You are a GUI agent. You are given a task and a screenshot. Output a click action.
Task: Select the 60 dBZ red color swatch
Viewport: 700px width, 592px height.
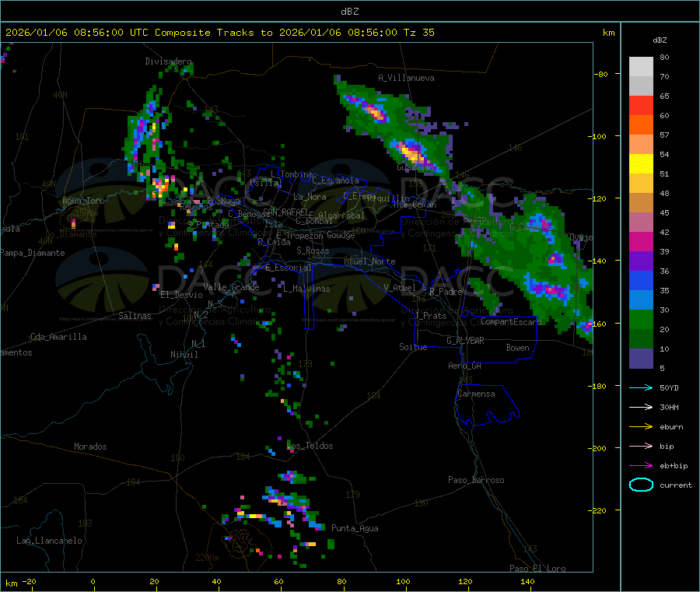[641, 106]
